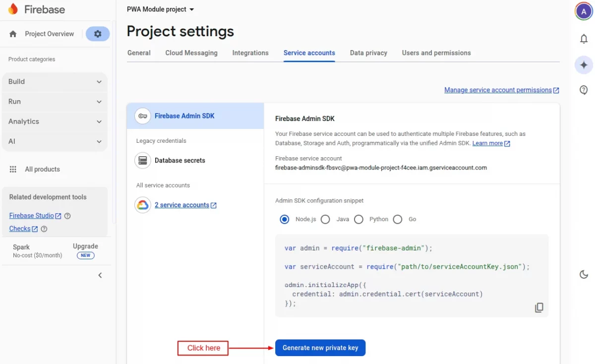Click the Generate new private key button
Screen dimensions: 595x364
point(320,348)
